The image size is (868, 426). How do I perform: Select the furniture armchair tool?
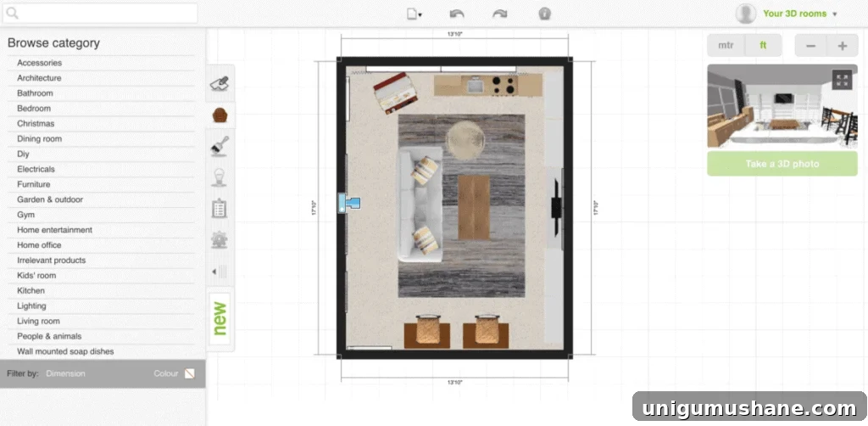click(220, 115)
